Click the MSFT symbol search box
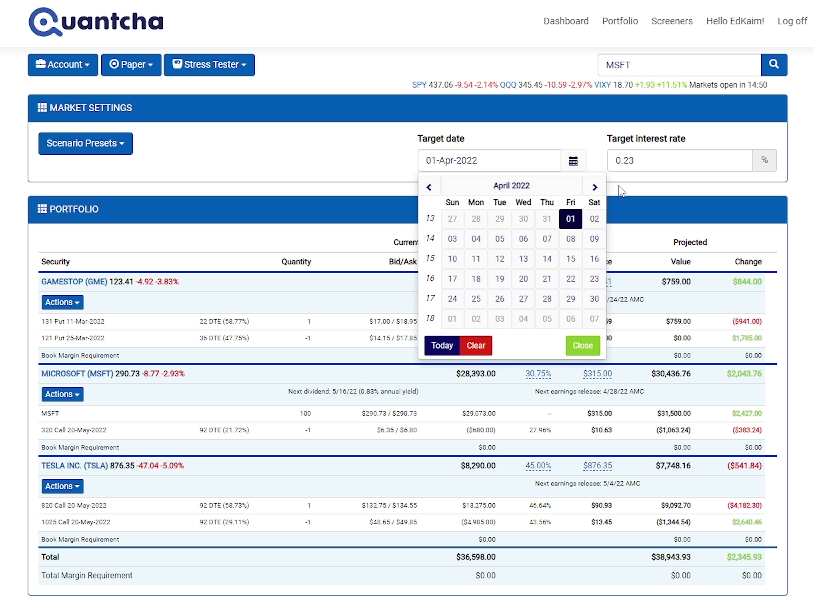 [x=679, y=65]
